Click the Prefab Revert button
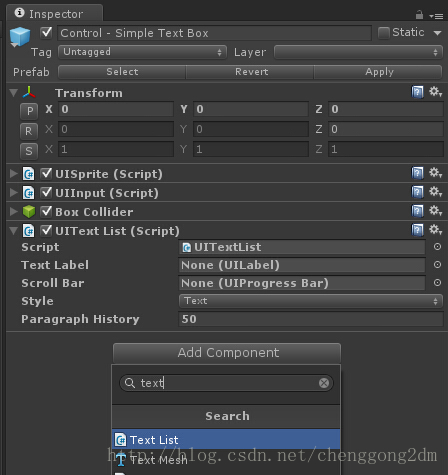 [x=250, y=72]
